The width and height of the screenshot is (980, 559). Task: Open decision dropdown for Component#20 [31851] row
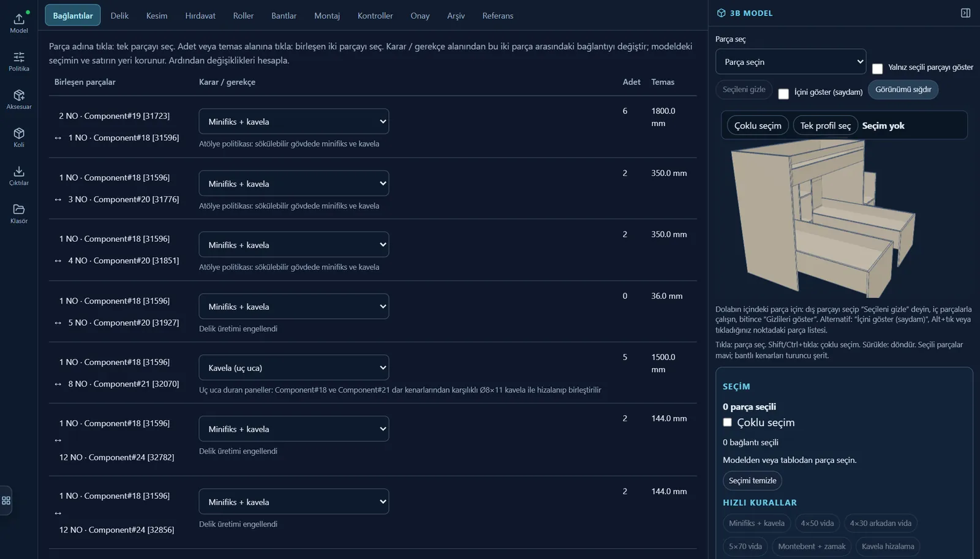pos(294,244)
